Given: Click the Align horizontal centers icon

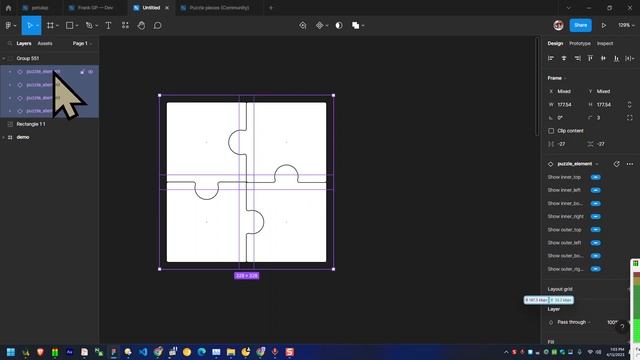Looking at the screenshot, I should (x=564, y=58).
